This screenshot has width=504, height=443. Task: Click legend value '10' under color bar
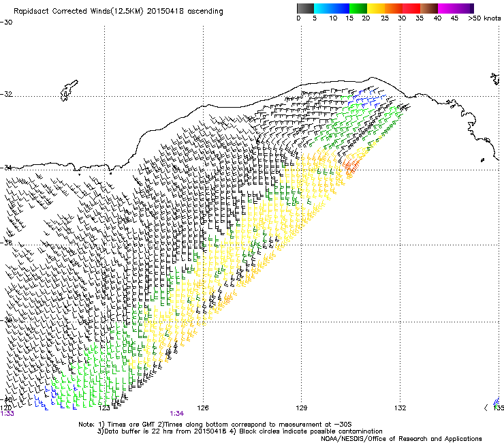click(333, 18)
